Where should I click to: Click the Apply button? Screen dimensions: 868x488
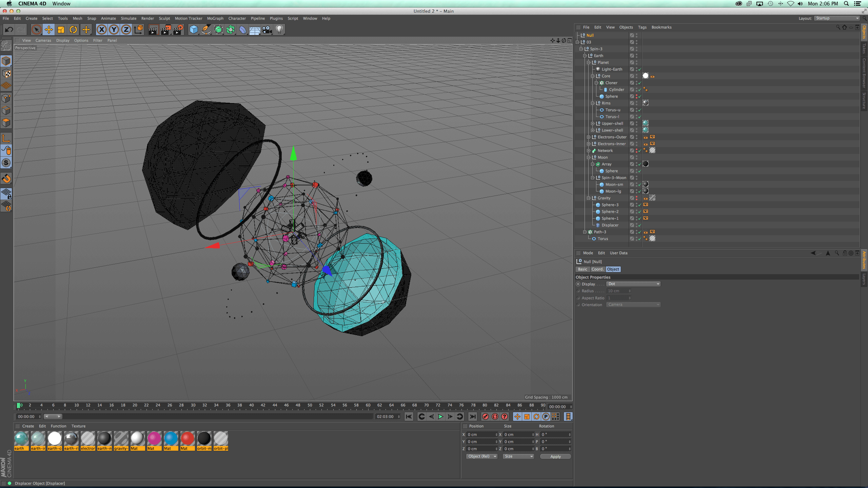coord(555,456)
